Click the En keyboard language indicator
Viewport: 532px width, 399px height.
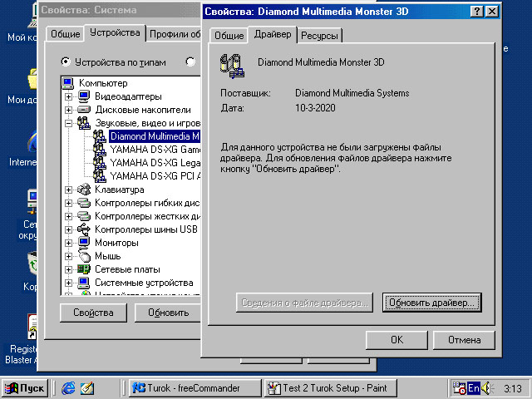click(474, 388)
